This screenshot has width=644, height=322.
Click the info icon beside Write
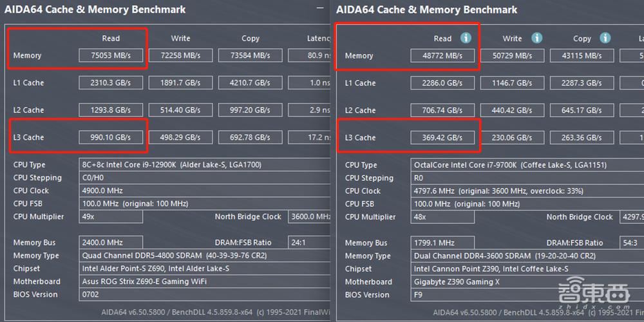536,38
